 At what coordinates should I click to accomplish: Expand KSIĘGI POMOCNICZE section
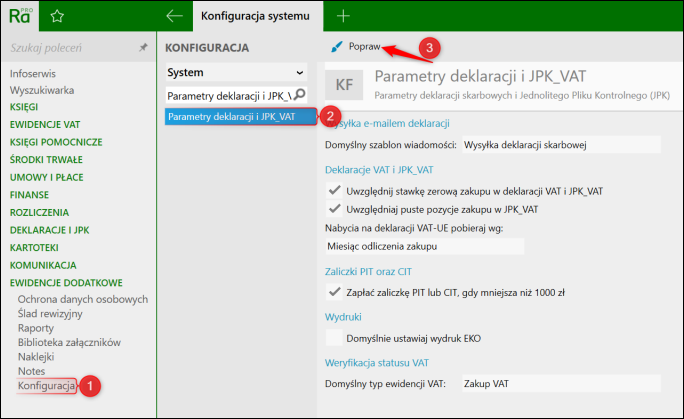tap(56, 142)
